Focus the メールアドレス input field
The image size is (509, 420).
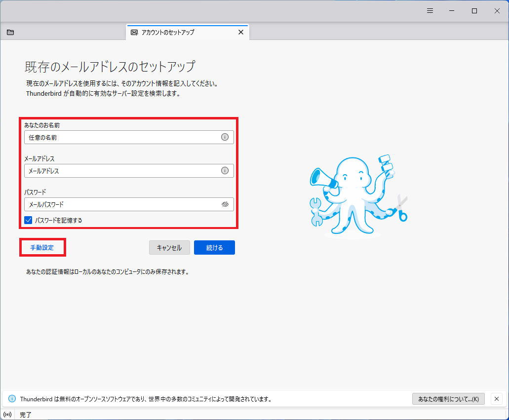(121, 171)
